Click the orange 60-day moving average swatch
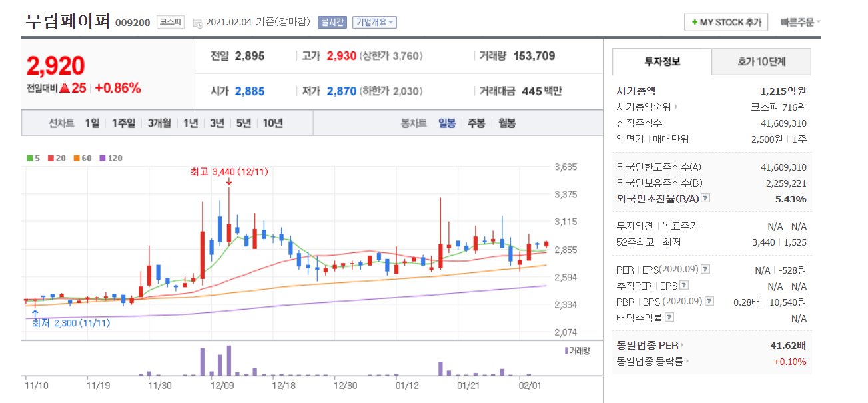This screenshot has width=868, height=403. [77, 158]
